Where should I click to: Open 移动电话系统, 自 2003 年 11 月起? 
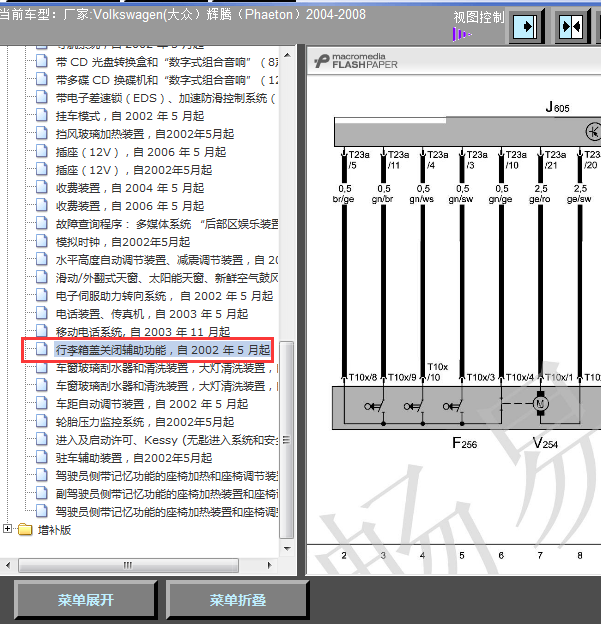(x=143, y=332)
